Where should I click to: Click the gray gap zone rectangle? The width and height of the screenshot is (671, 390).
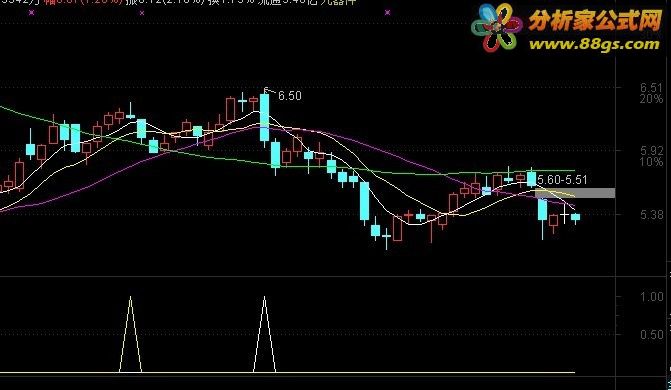(x=575, y=193)
